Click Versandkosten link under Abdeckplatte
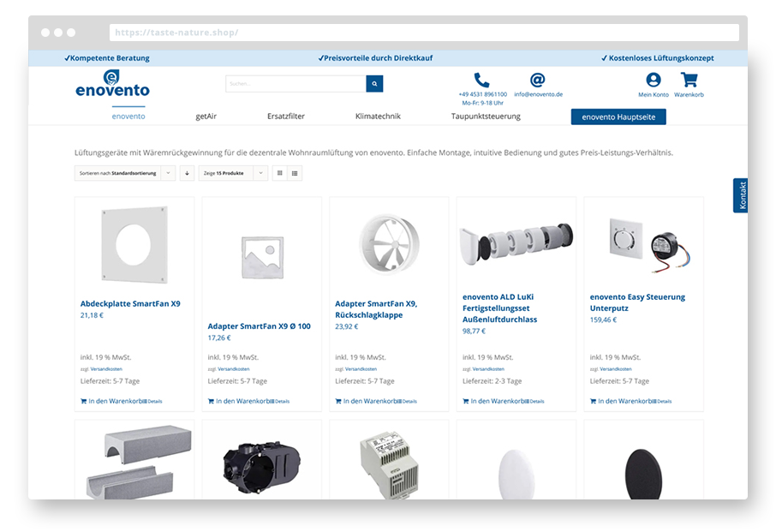 tap(106, 369)
